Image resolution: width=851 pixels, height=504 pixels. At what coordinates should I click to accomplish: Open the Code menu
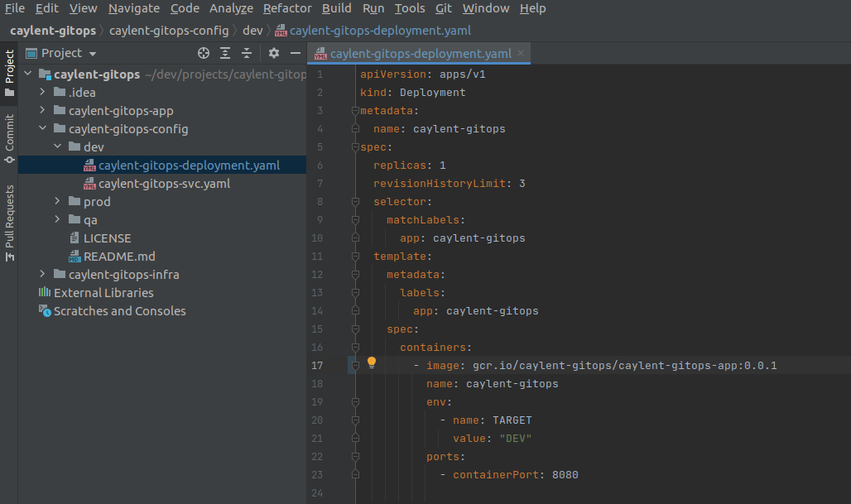tap(185, 8)
